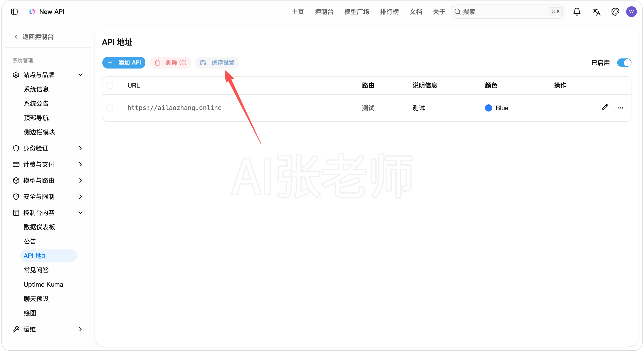Open 模型广场 in top navigation
This screenshot has height=352, width=644.
[357, 12]
